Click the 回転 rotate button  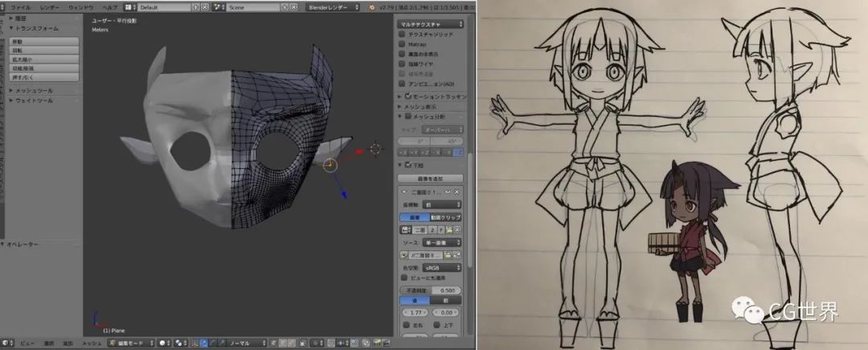(x=43, y=51)
